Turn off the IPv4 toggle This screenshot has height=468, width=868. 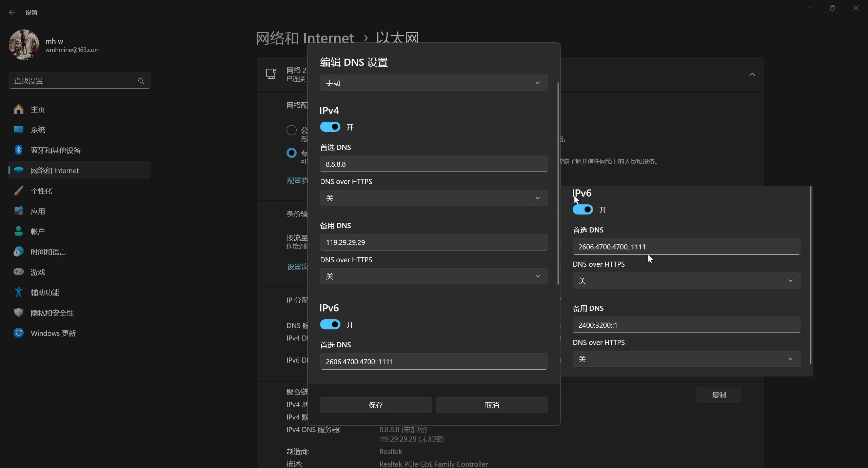(x=329, y=127)
